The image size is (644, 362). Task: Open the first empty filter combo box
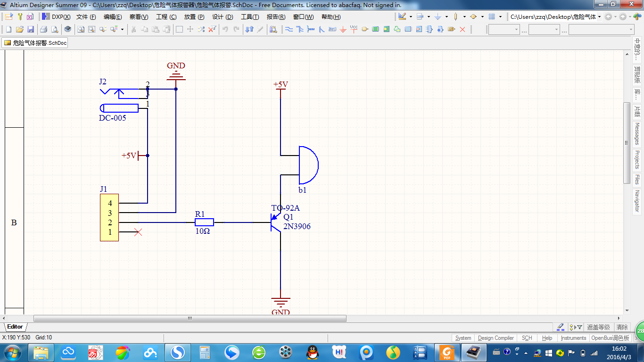tap(504, 29)
